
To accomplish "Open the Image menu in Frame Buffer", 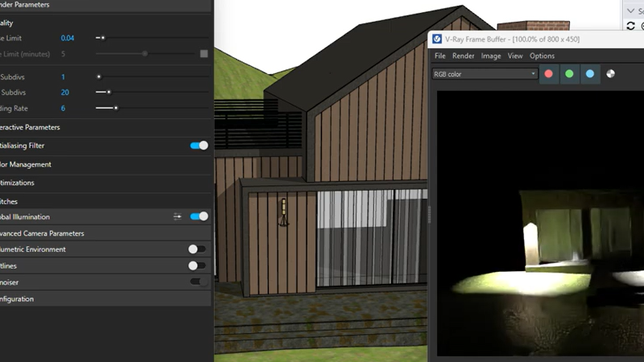I will (491, 56).
